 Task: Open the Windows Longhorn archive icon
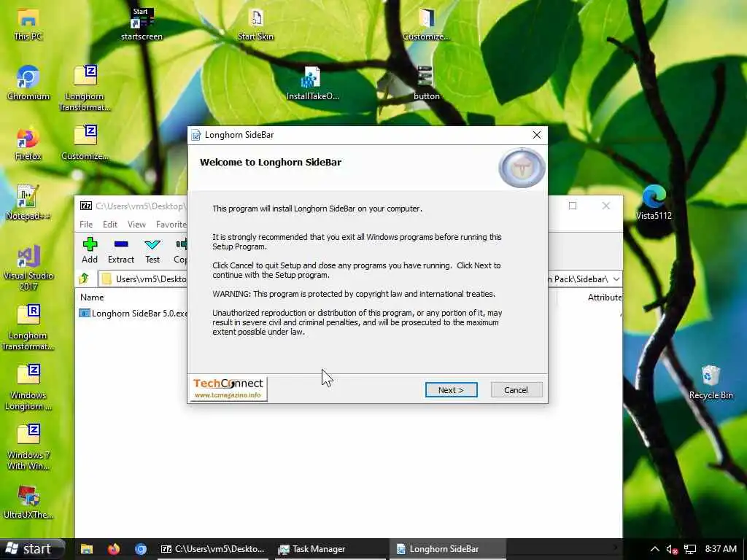click(28, 388)
